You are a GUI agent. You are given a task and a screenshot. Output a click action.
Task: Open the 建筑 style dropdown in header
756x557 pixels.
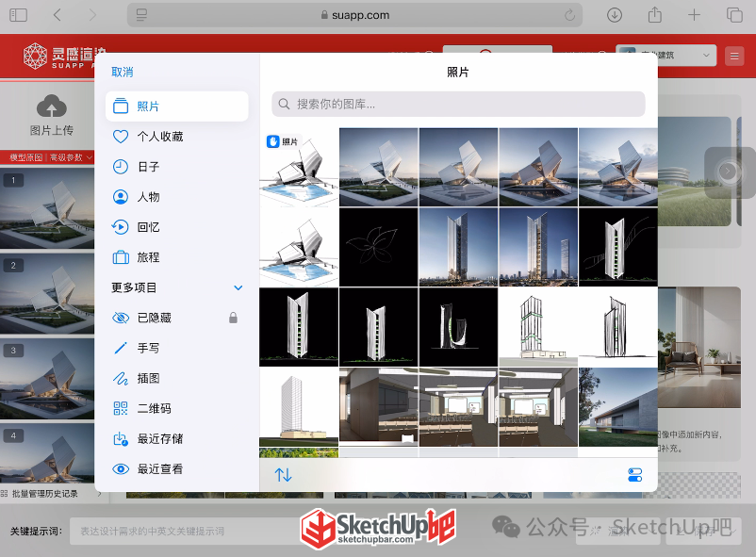[666, 56]
